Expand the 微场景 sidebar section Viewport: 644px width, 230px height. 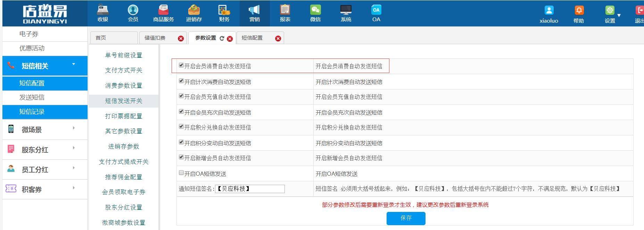tap(45, 130)
